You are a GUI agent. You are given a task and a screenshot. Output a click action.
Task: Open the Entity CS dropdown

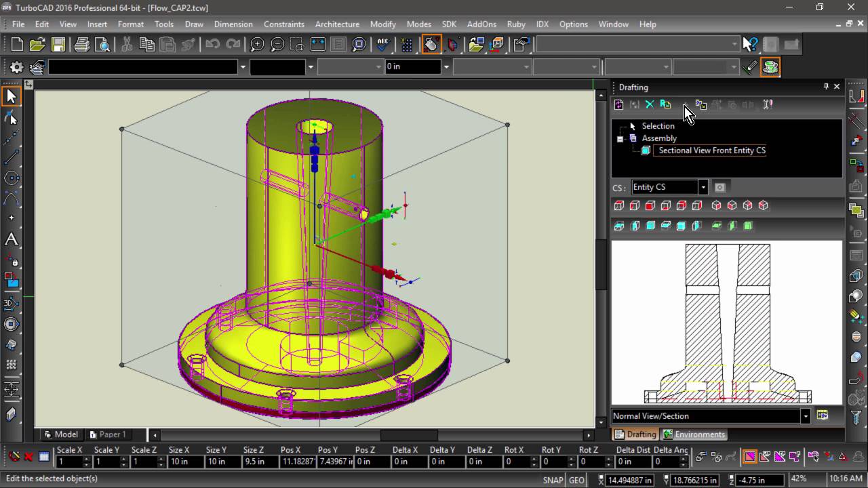coord(703,187)
